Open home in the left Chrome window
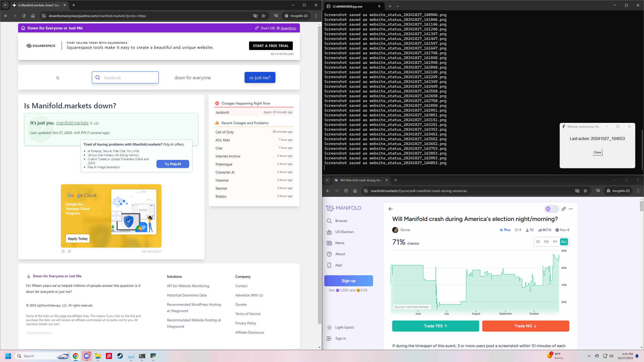The height and width of the screenshot is (362, 644). coord(33,16)
